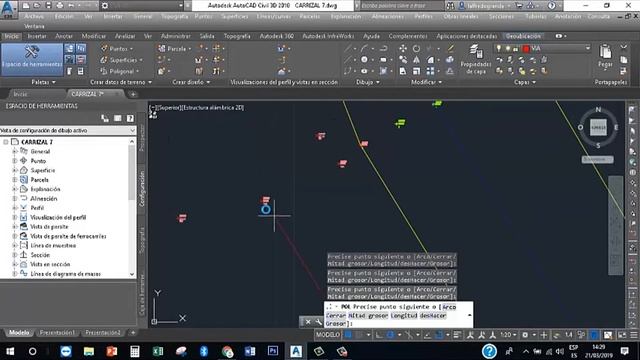
Task: Toggle hardware acceleration in status bar
Action: tap(594, 335)
